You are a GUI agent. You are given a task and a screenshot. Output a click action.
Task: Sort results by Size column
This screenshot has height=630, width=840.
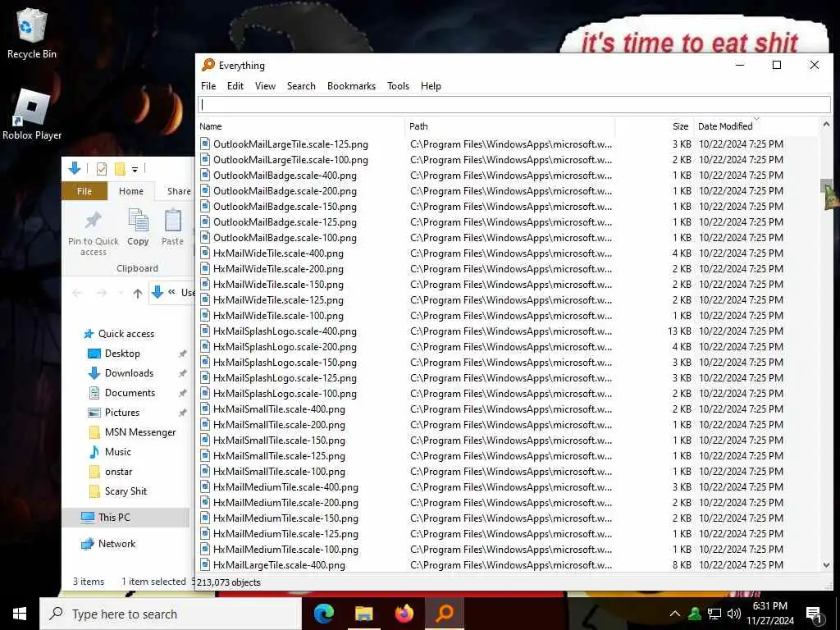tap(655, 126)
